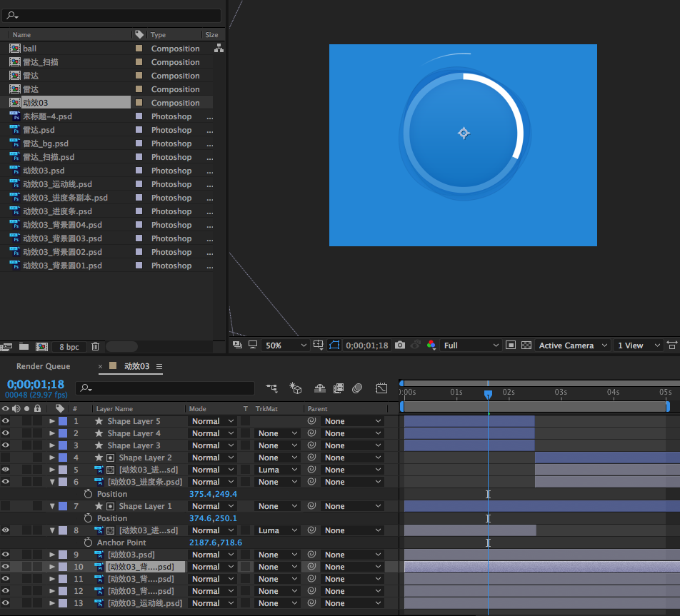This screenshot has width=680, height=616.
Task: Switch to Render Queue tab
Action: click(44, 366)
